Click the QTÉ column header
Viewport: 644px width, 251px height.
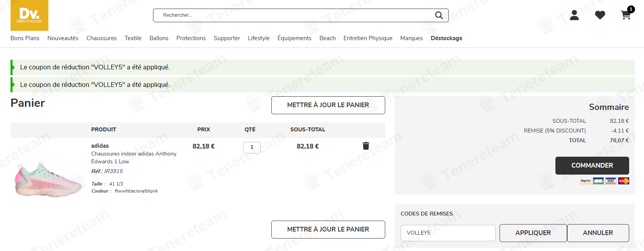[x=250, y=129]
